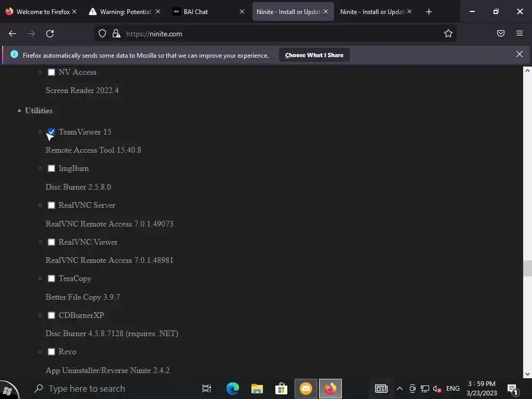
Task: Open the Windows Start menu
Action: click(9, 390)
